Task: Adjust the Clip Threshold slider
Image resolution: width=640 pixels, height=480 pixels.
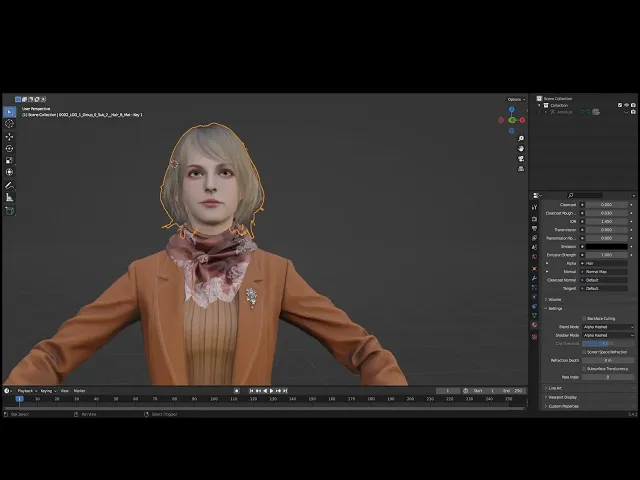Action: tap(608, 344)
